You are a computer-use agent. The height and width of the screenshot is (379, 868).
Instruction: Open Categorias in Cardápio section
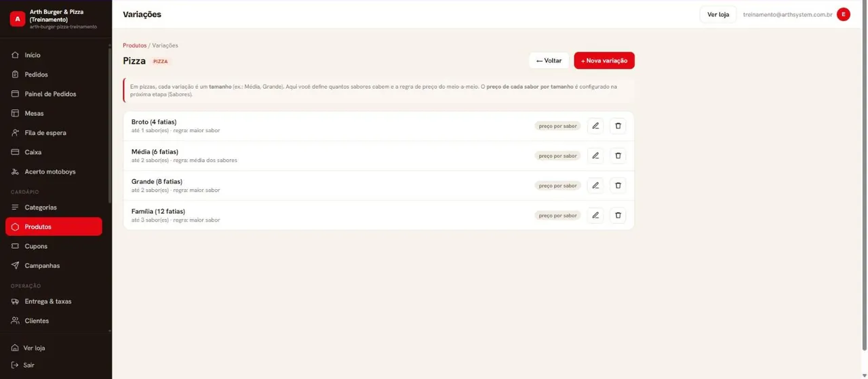click(54, 207)
